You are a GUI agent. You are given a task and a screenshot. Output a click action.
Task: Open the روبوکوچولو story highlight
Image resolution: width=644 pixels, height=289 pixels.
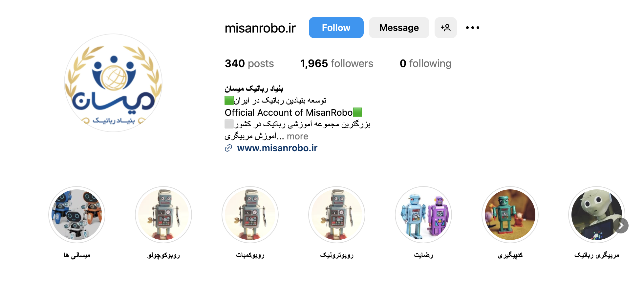(163, 215)
